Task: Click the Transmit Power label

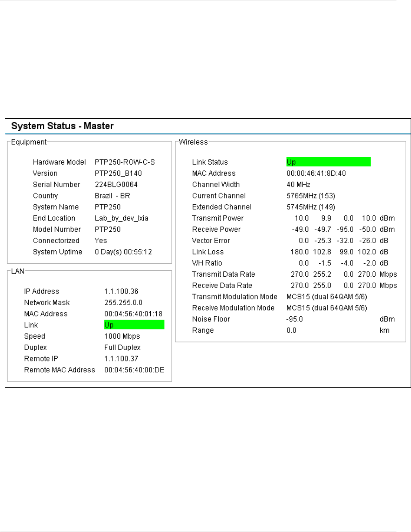Action: (x=218, y=218)
